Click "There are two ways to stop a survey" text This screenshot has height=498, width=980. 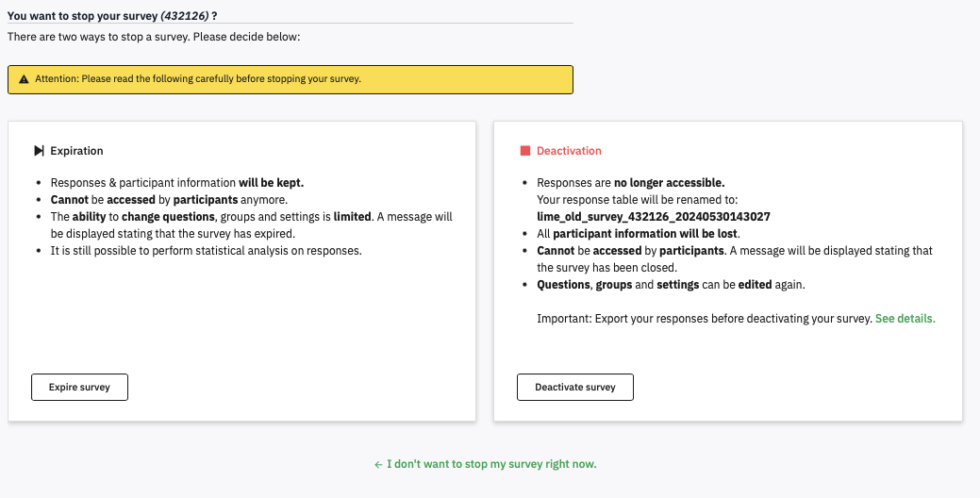153,37
